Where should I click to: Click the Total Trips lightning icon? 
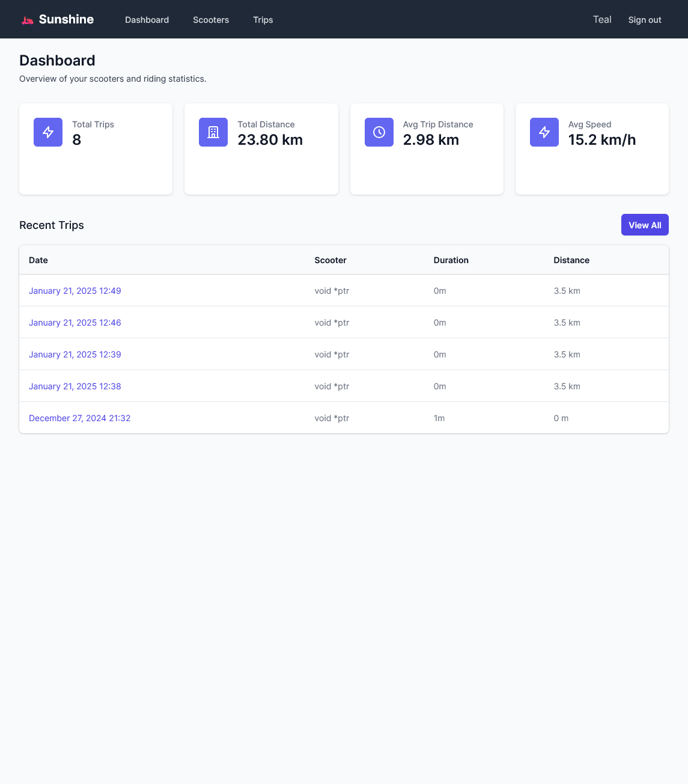pos(48,132)
